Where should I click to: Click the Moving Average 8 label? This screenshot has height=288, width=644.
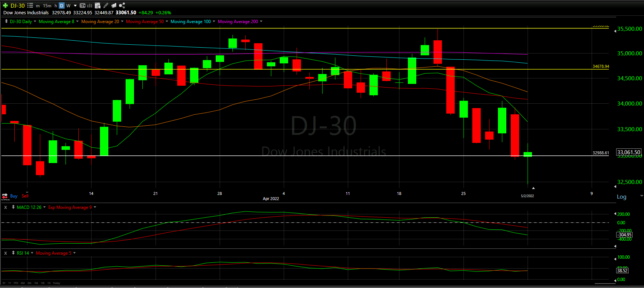(x=56, y=22)
